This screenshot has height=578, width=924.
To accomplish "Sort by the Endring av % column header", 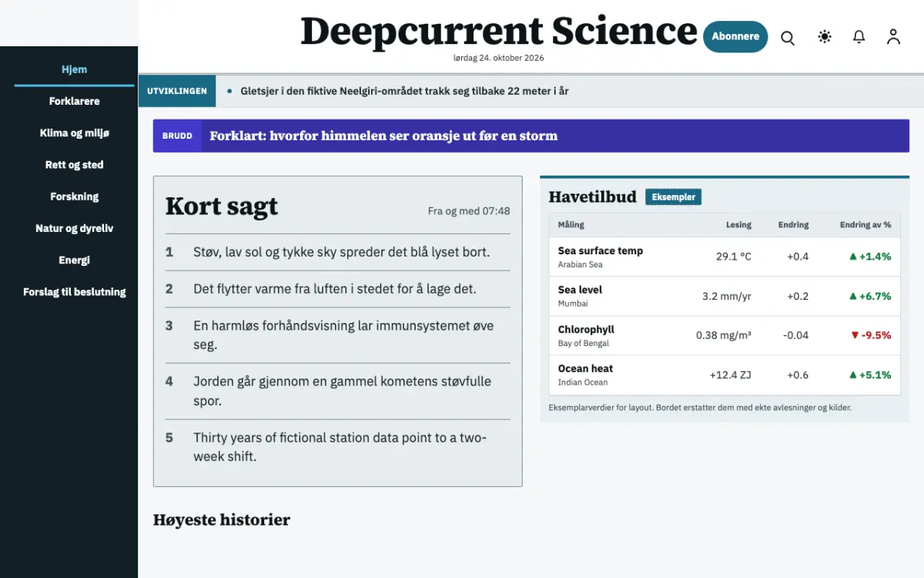I will 865,225.
